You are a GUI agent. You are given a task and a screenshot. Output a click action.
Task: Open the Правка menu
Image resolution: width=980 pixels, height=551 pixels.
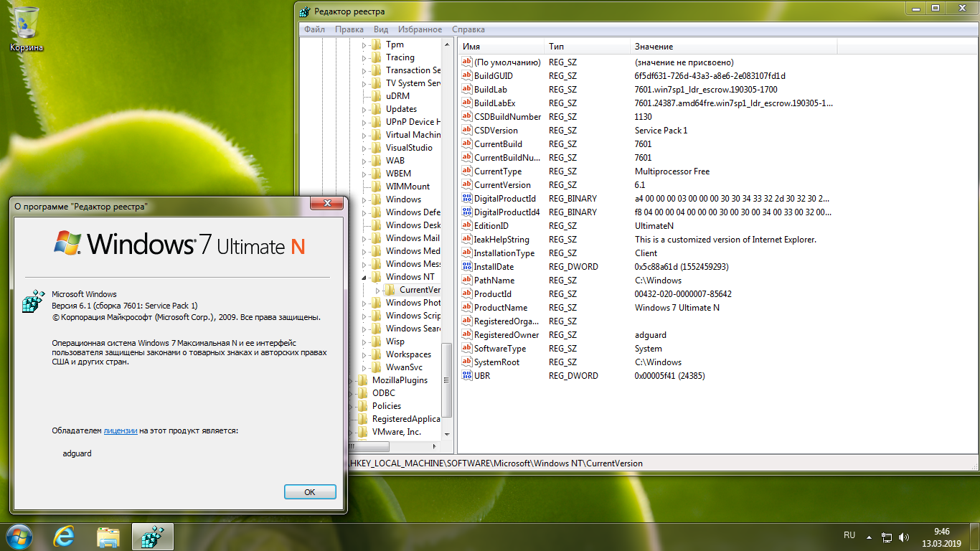(349, 29)
